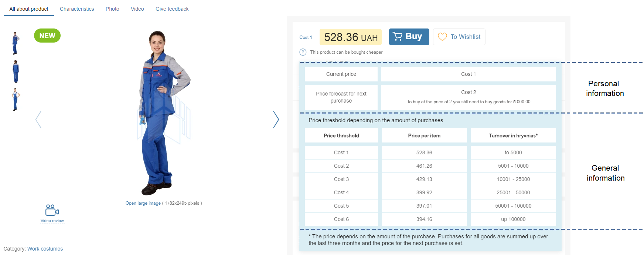644x255 pixels.
Task: Show next product image with right arrow
Action: (x=276, y=120)
